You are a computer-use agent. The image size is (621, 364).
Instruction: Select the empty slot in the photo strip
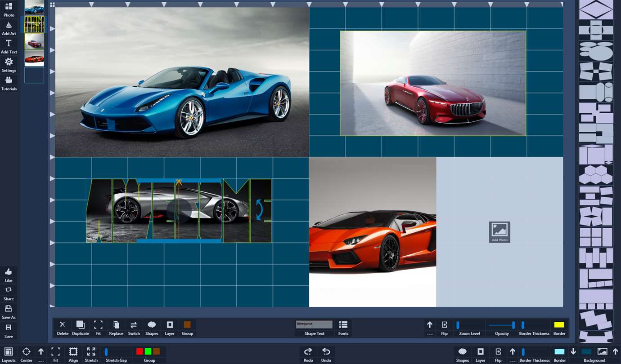click(34, 75)
